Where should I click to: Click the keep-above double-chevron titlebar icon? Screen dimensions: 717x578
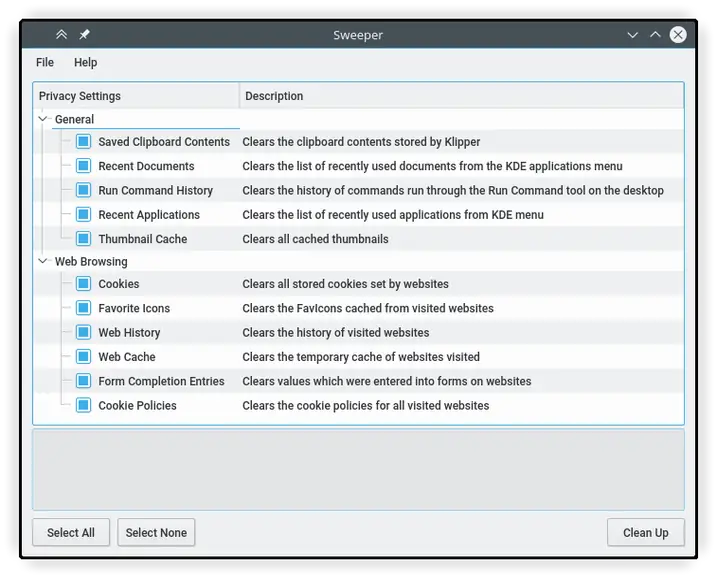pos(61,35)
